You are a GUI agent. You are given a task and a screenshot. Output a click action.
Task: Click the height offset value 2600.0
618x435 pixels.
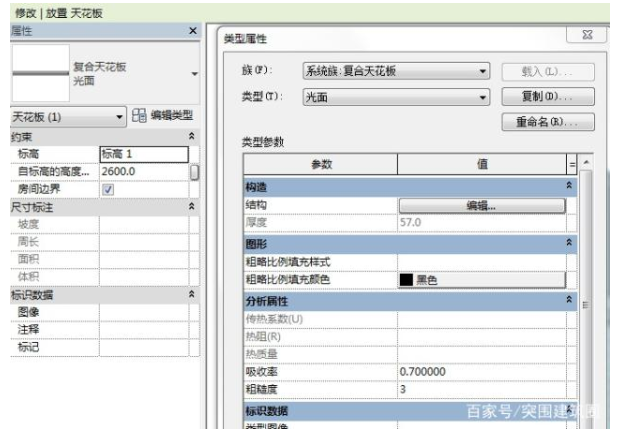coord(144,171)
